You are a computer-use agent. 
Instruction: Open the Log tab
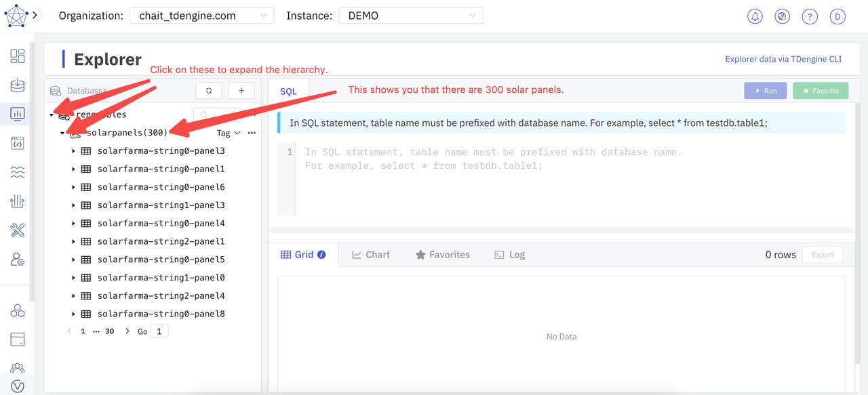(509, 255)
